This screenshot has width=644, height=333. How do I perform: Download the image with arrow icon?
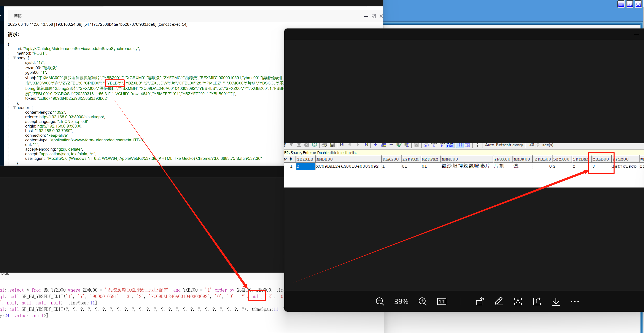click(x=556, y=301)
